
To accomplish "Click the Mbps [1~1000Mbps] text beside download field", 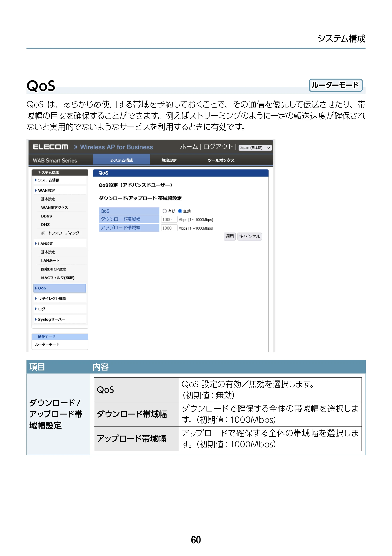I will pos(196,220).
